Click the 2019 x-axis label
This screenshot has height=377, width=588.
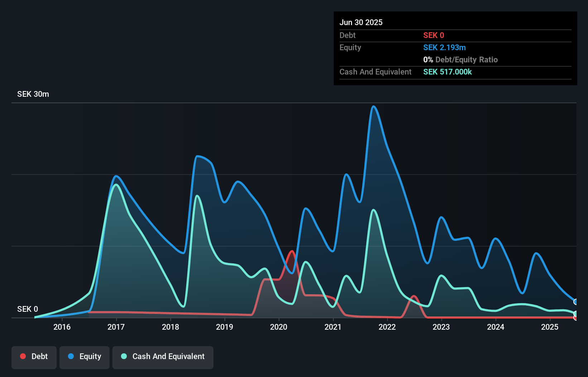pyautogui.click(x=225, y=327)
